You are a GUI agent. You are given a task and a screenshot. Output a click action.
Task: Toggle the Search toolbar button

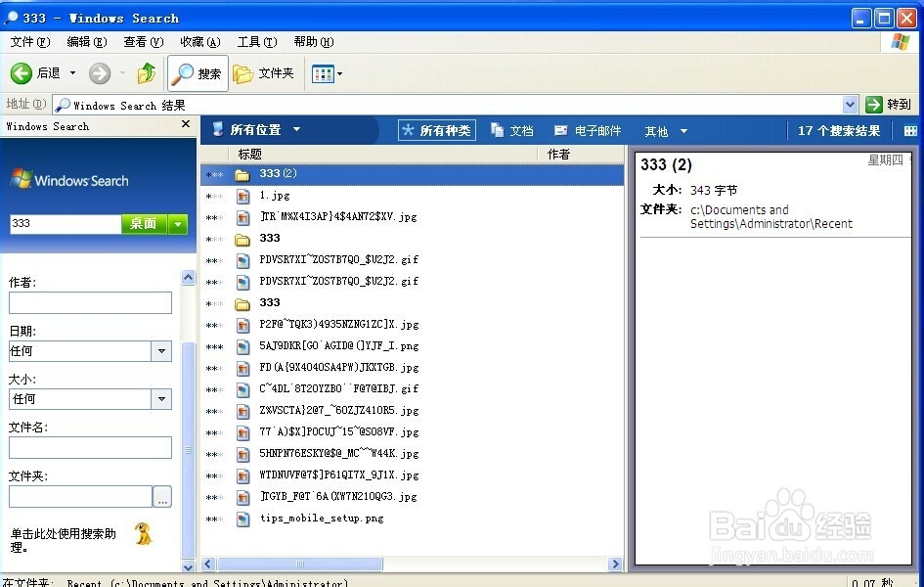click(198, 73)
